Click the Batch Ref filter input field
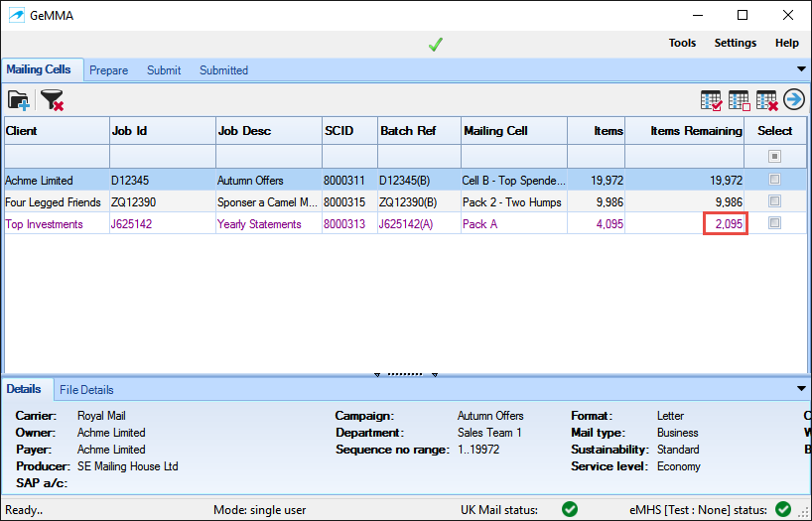812x521 pixels. 419,156
